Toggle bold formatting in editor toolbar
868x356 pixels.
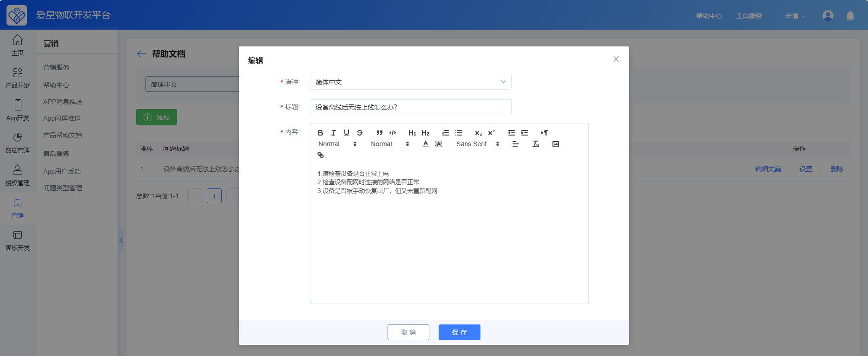coord(320,133)
